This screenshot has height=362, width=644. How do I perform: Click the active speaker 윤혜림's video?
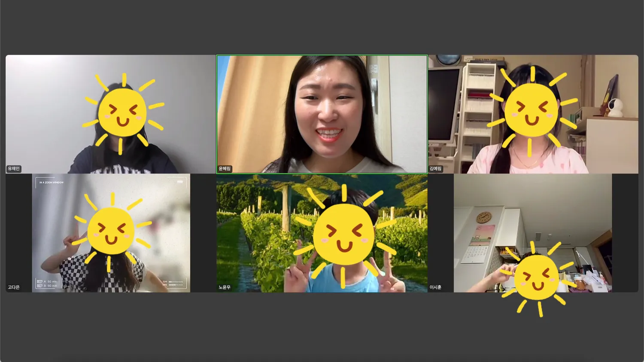[322, 114]
